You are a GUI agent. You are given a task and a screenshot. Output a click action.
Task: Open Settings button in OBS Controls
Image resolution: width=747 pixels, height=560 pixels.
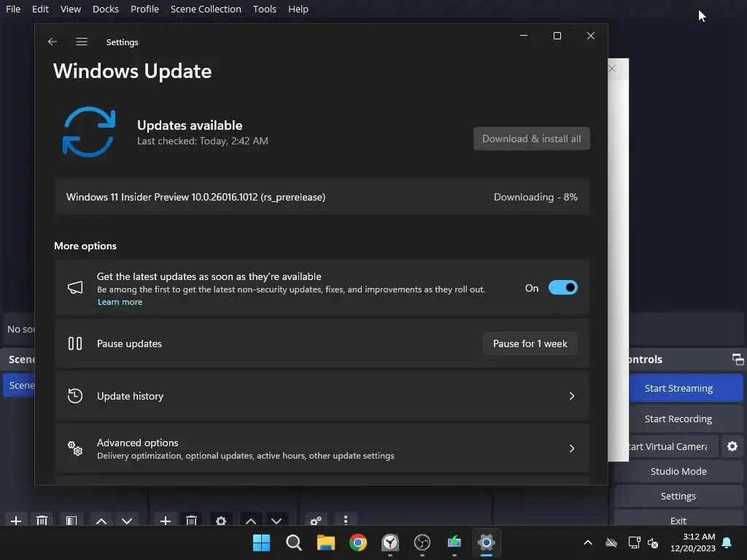click(678, 496)
